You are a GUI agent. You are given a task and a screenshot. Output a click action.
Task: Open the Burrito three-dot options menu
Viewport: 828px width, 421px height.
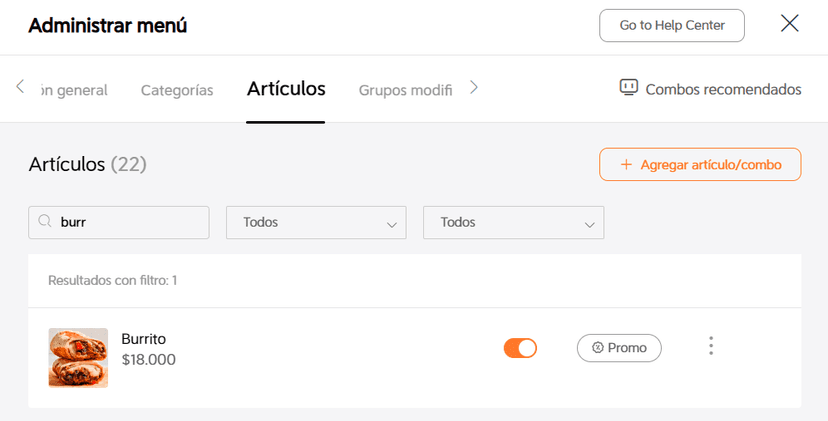(x=711, y=347)
